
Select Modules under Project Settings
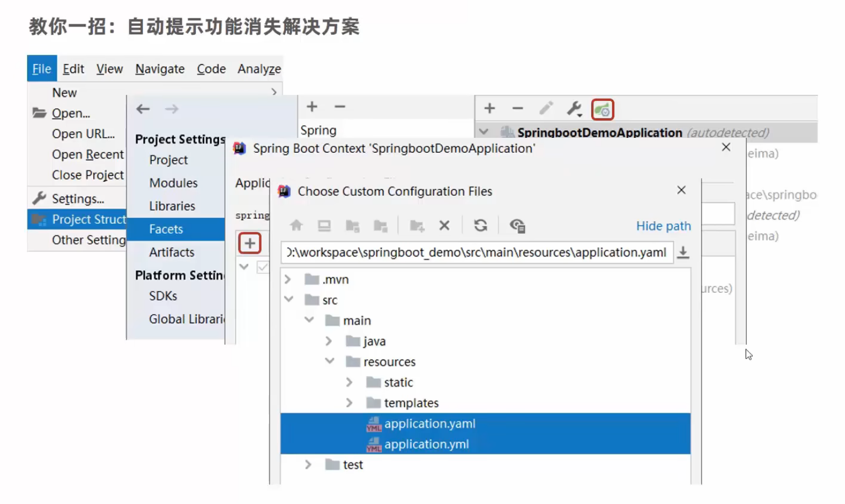click(173, 183)
